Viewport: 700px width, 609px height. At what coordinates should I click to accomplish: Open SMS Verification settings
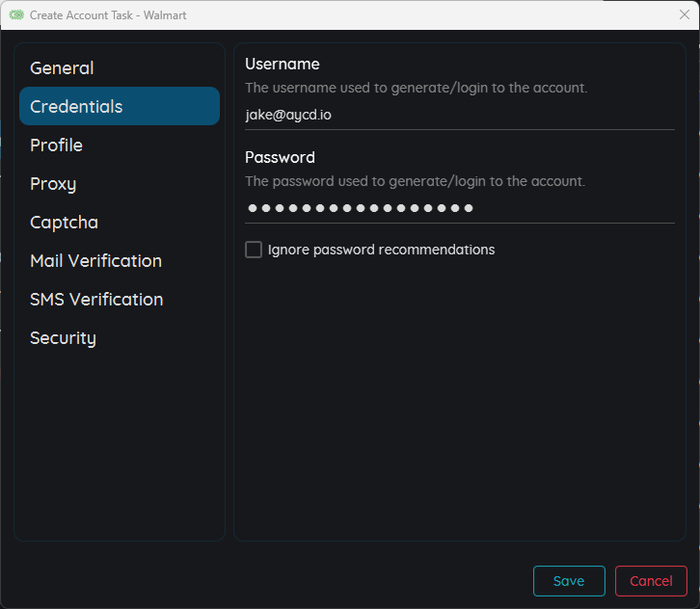(x=96, y=300)
